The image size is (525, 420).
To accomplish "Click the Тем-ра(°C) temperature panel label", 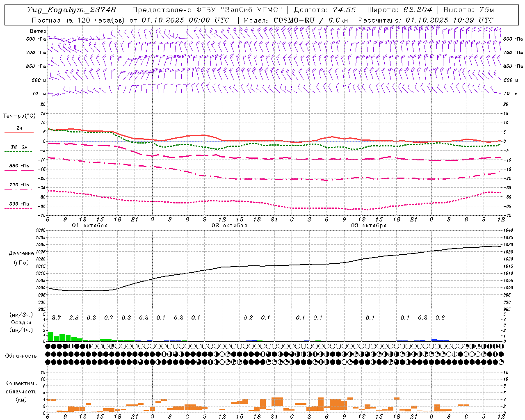I will [19, 116].
